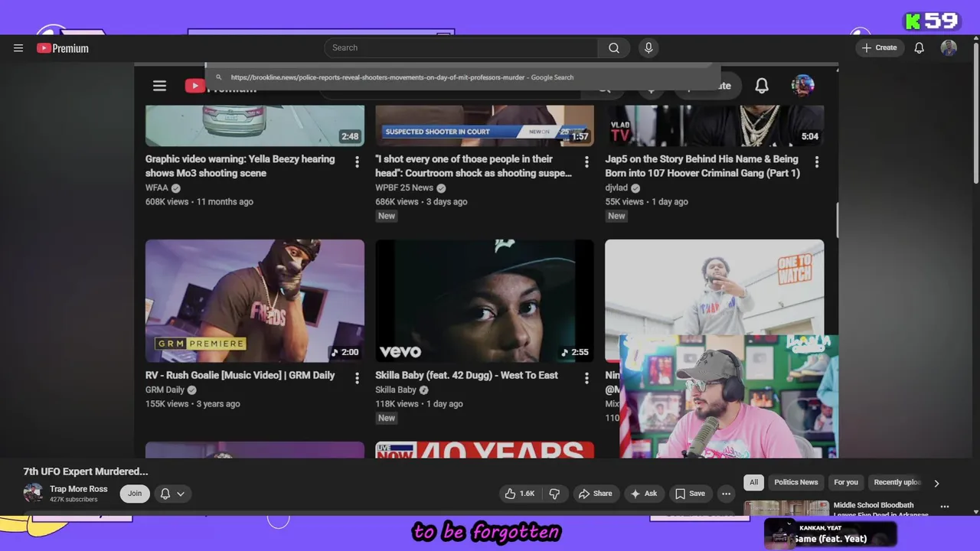Open options for RV Rush Goalie video
The image size is (980, 551).
[x=357, y=378]
